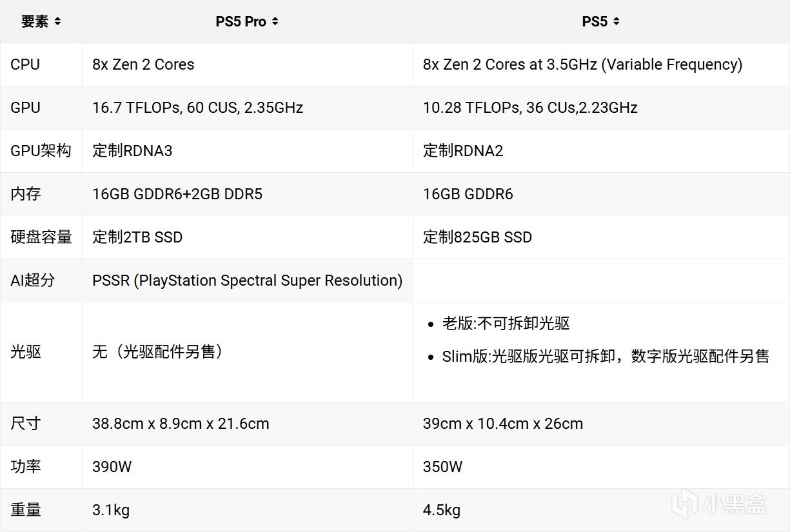Select the 3.1kg weight cell
This screenshot has width=790, height=532.
tap(111, 510)
